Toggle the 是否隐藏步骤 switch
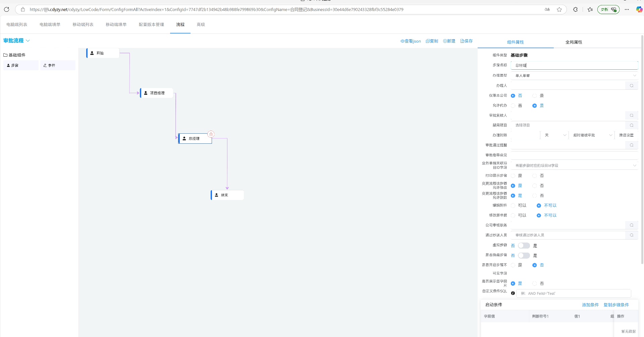The width and height of the screenshot is (644, 337). pyautogui.click(x=524, y=256)
